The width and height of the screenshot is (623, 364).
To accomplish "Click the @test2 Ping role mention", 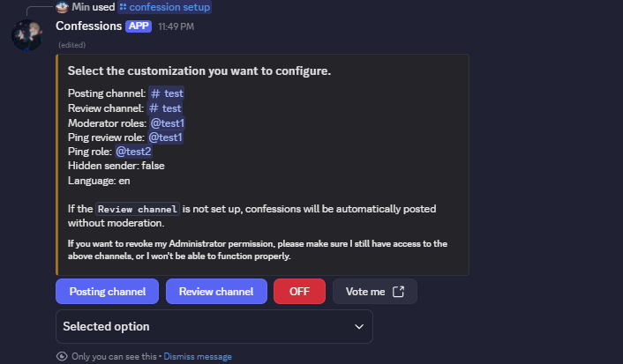I will (x=133, y=152).
